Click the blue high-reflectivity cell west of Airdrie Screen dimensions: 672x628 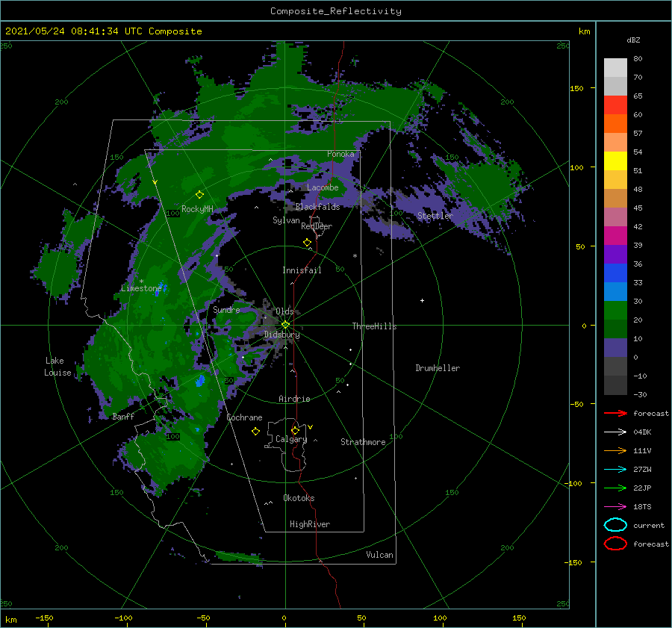(x=200, y=380)
